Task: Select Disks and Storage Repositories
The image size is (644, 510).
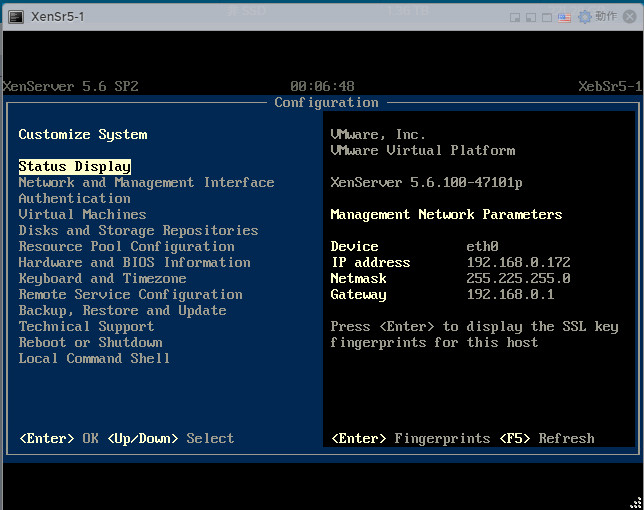Action: click(x=138, y=230)
